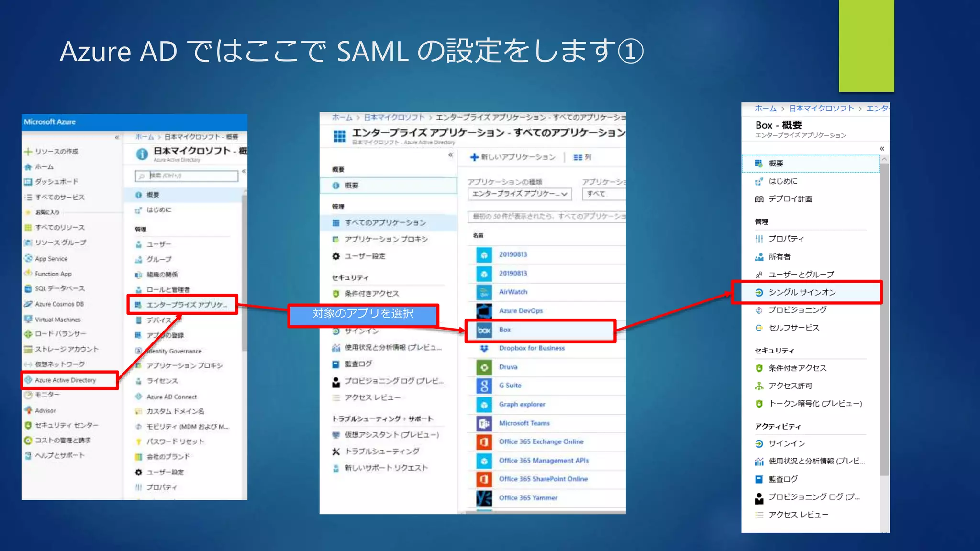Open the first 20190813 application
980x551 pixels.
pos(513,254)
